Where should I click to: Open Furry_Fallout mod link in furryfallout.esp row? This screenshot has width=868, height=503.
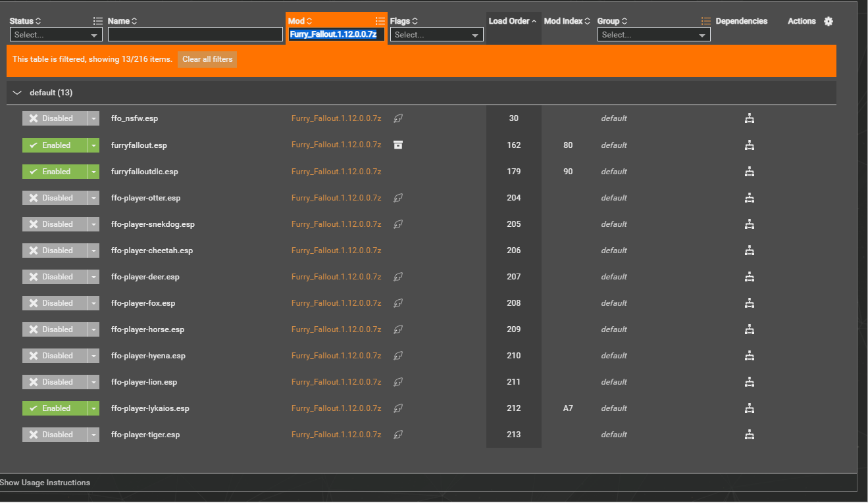tap(336, 145)
